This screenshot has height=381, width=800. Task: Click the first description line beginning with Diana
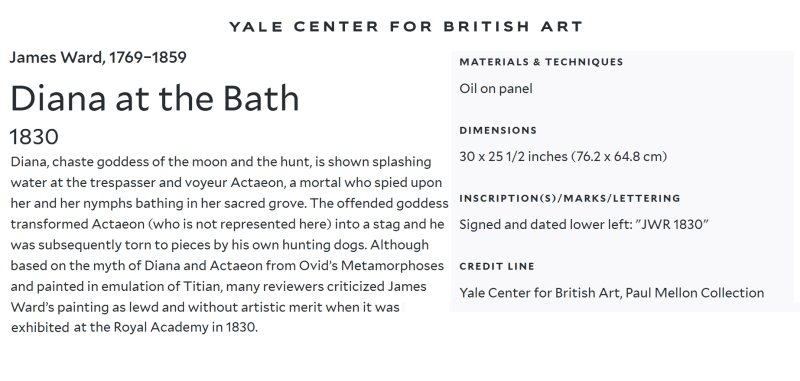click(x=221, y=162)
